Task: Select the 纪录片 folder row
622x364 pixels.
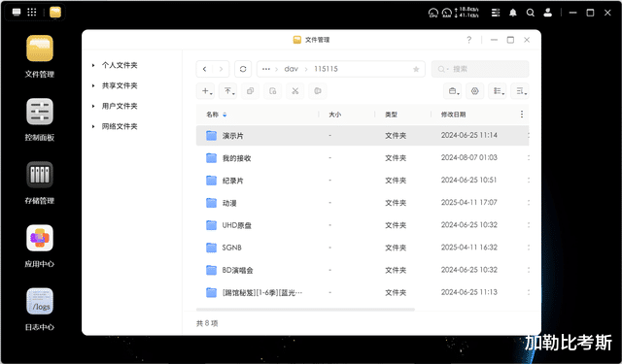Action: [x=363, y=181]
